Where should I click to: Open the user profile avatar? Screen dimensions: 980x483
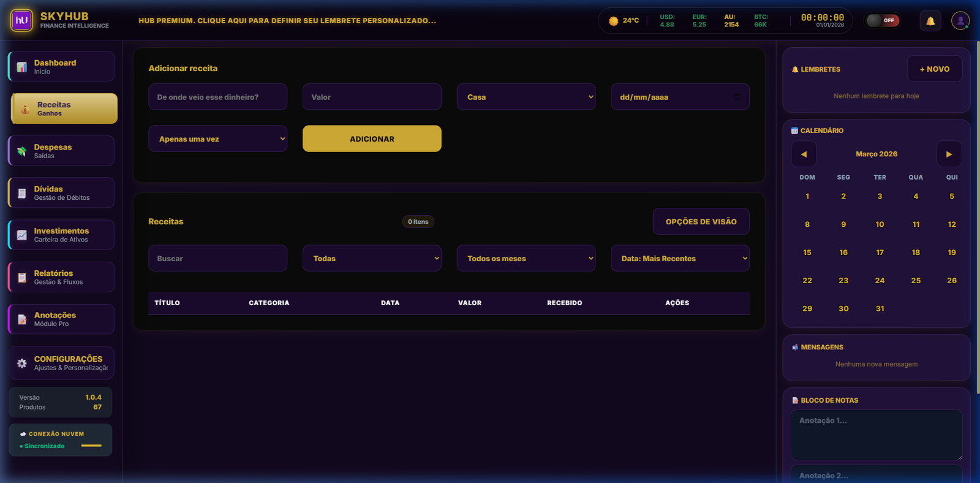[x=960, y=21]
